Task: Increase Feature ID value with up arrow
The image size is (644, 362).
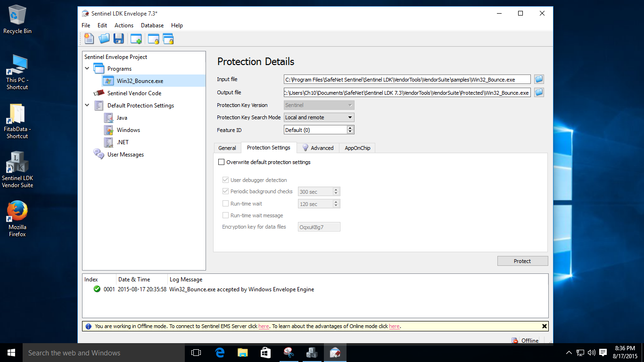Action: click(x=350, y=128)
